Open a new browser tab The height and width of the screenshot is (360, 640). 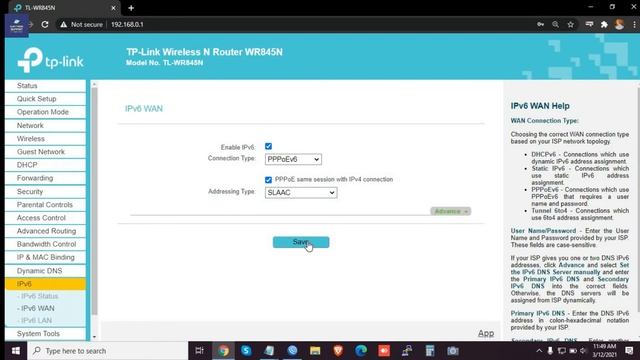(131, 8)
